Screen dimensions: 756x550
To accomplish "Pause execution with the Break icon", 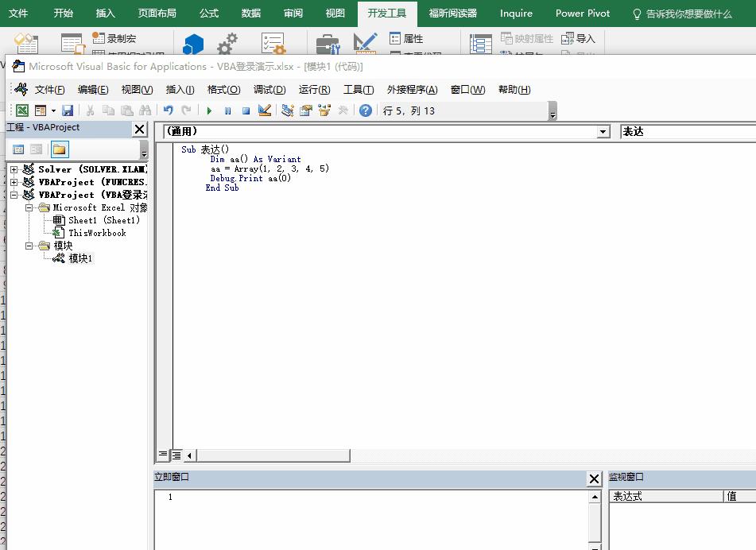I will [227, 110].
